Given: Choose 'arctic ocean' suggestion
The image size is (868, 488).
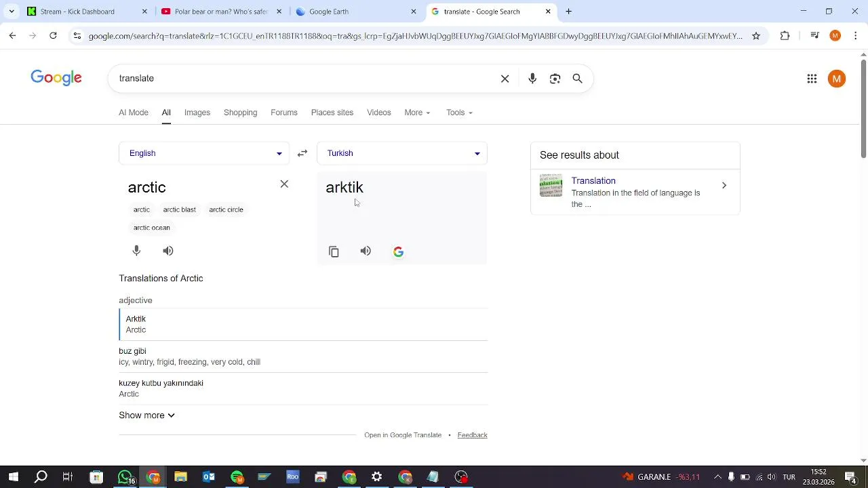Looking at the screenshot, I should (x=152, y=228).
